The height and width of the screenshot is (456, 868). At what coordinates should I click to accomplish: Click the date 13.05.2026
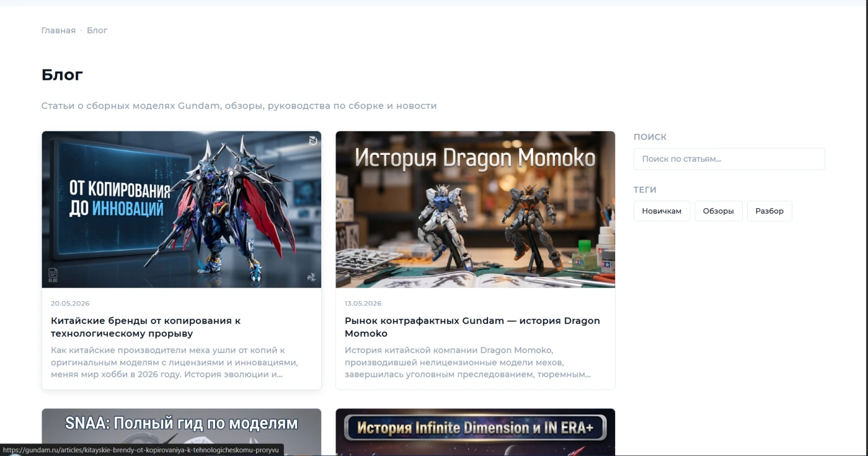[x=363, y=304]
